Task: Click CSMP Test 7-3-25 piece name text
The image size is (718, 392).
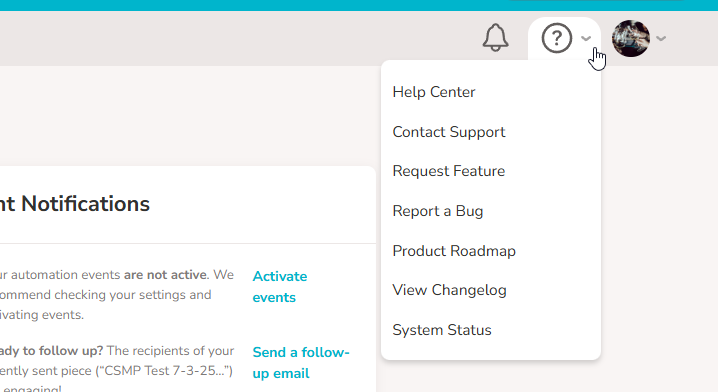Action: (x=163, y=370)
